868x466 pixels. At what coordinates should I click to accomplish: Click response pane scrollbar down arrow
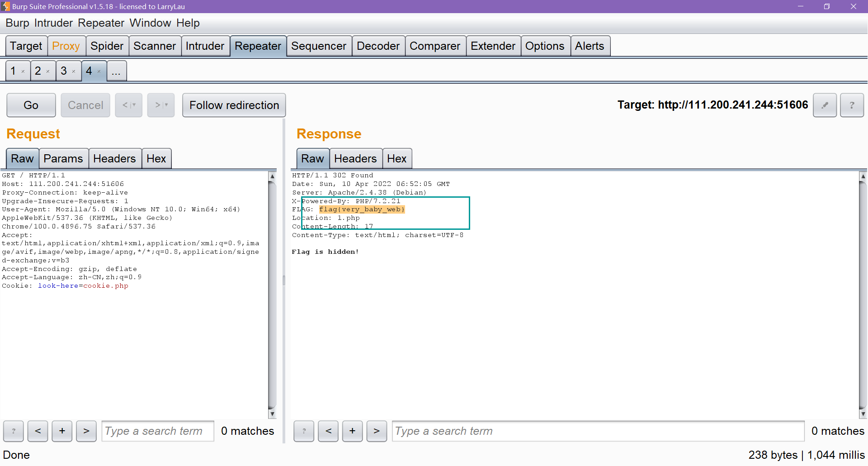pyautogui.click(x=863, y=414)
